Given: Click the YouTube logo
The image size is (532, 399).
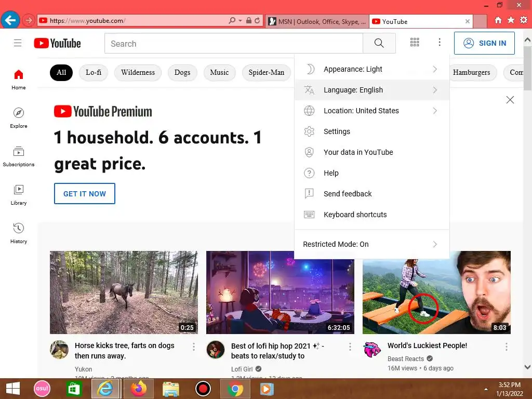Looking at the screenshot, I should click(x=57, y=43).
